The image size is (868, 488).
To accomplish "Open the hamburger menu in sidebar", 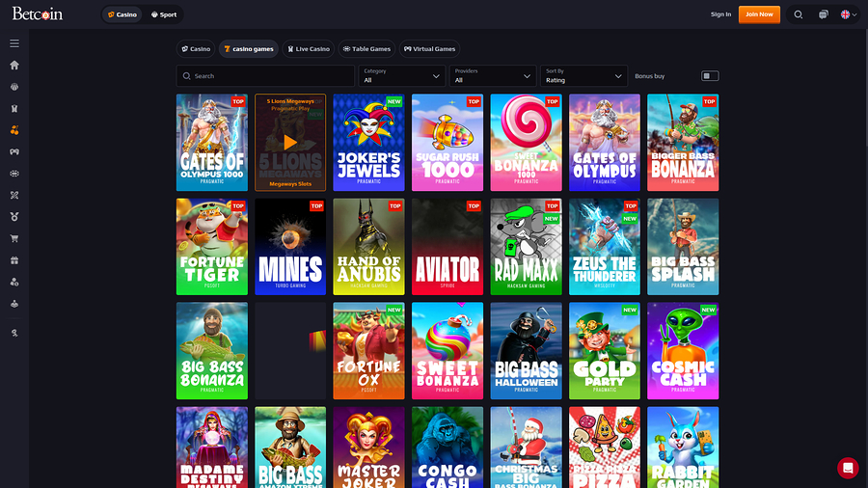I will point(14,43).
